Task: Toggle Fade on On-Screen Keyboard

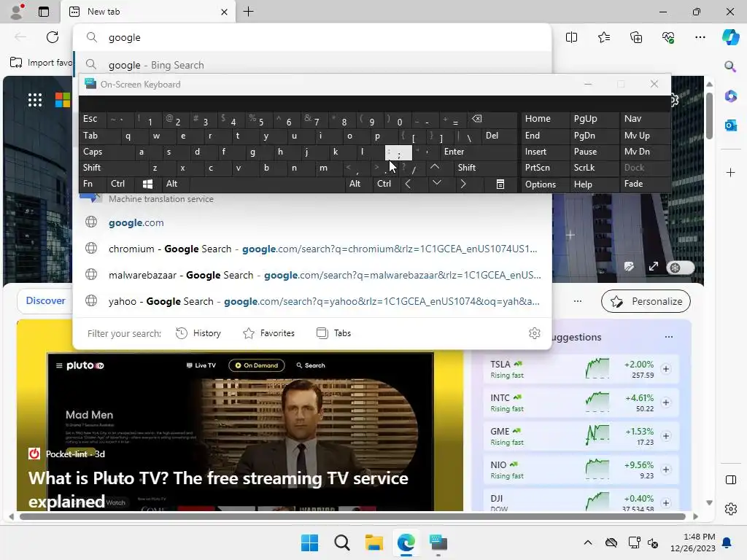Action: (x=645, y=184)
